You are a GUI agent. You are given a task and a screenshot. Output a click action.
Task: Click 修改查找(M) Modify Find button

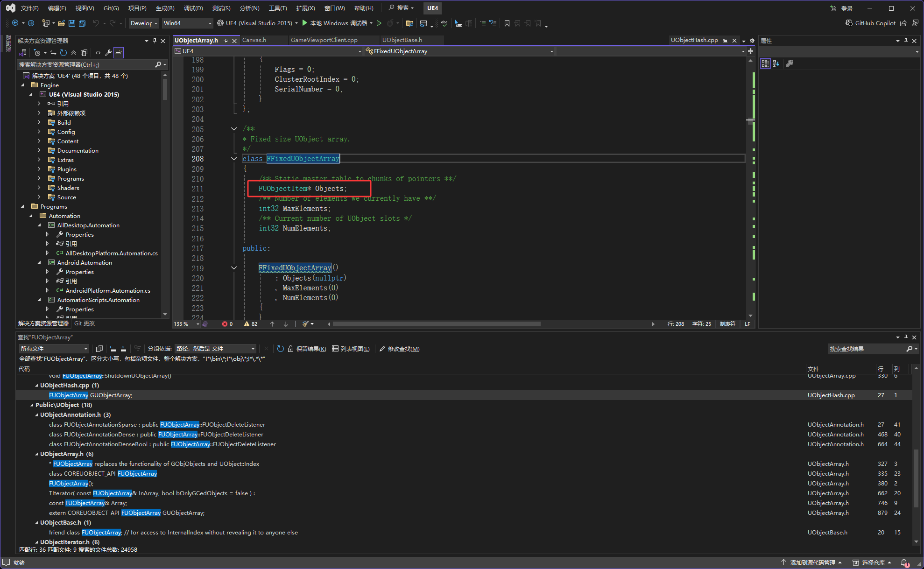[x=400, y=349]
